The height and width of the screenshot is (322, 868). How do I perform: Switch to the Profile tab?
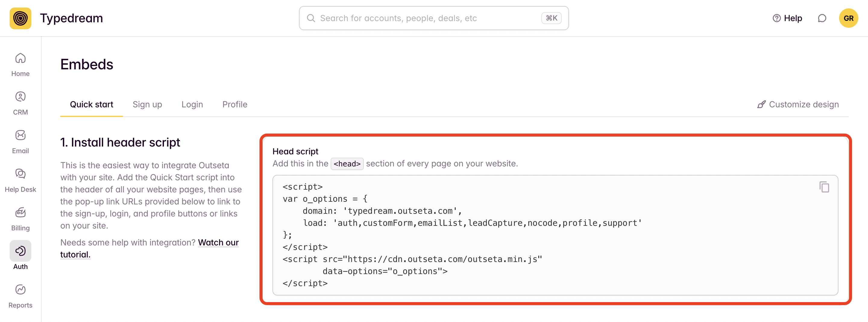point(234,105)
